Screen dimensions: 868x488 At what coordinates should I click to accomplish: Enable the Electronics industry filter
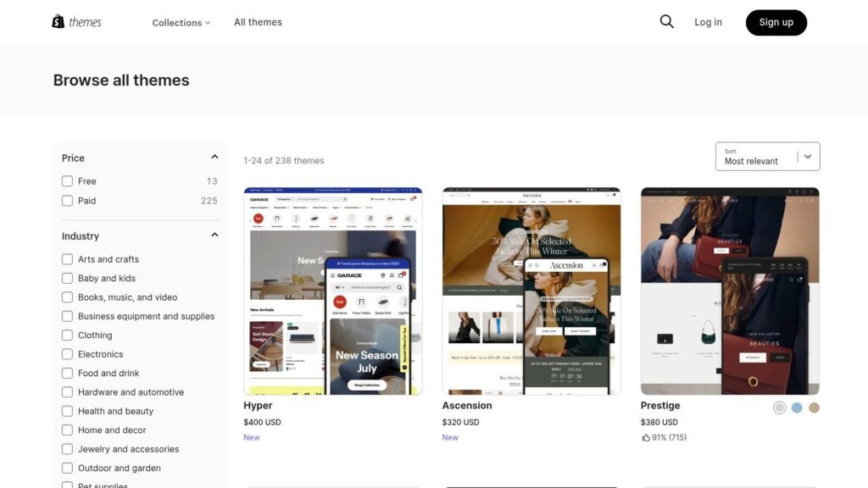coord(67,353)
